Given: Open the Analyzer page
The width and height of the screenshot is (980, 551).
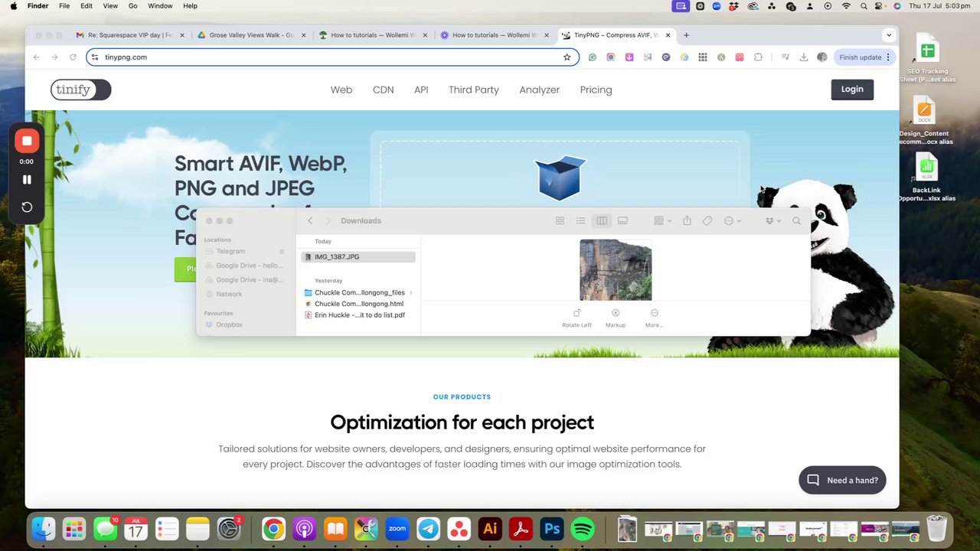Looking at the screenshot, I should pos(540,90).
